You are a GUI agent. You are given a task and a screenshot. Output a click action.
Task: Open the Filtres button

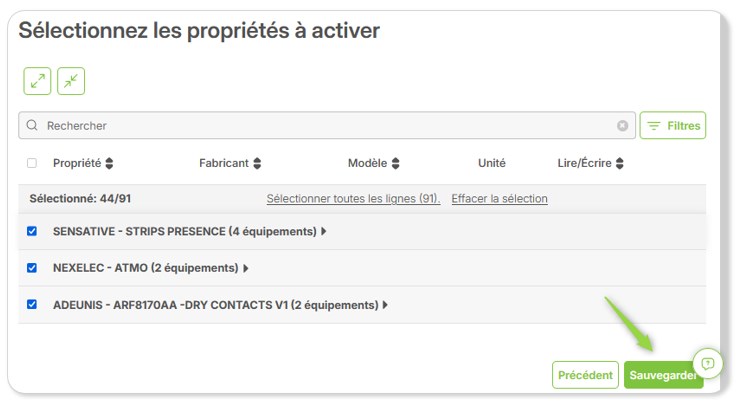[x=673, y=125]
